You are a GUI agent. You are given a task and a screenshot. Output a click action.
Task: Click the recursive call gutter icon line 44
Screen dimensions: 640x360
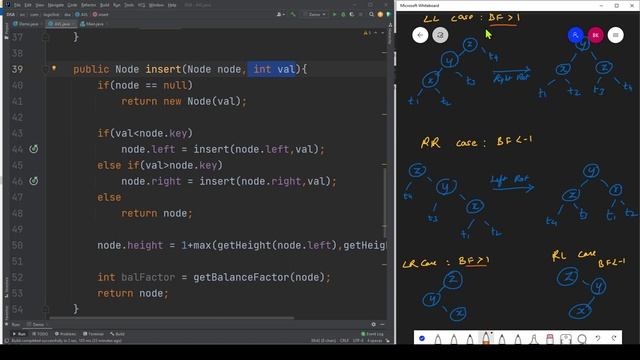pos(34,149)
